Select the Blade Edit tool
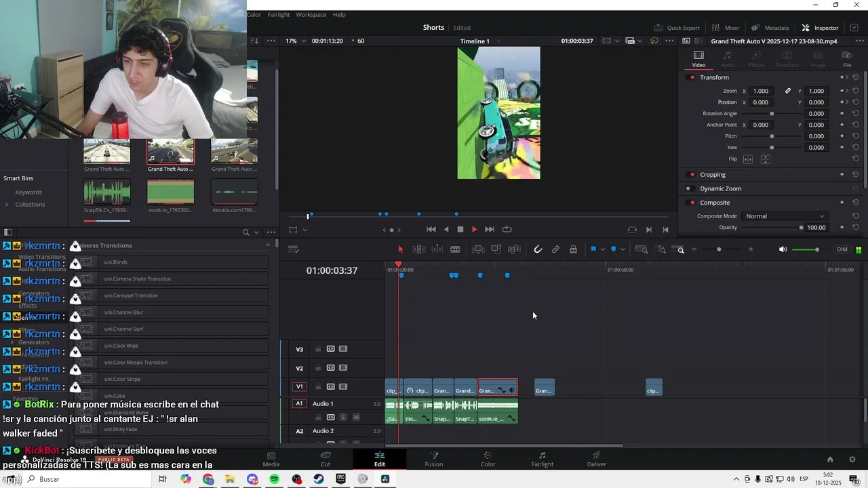 455,249
